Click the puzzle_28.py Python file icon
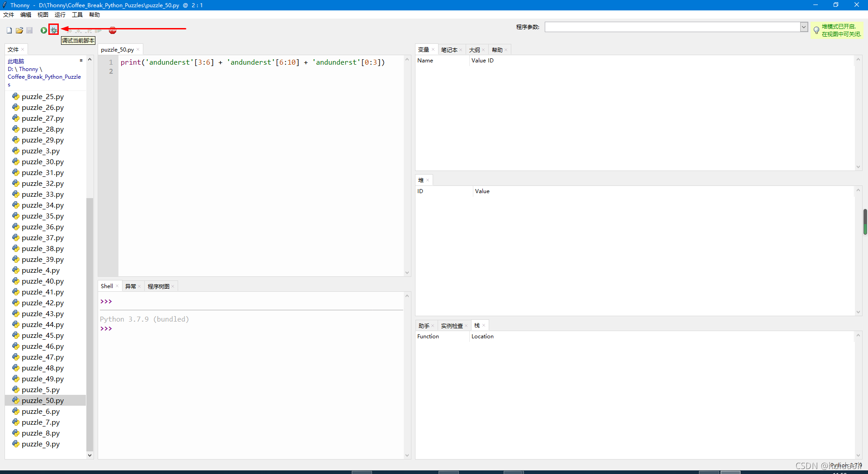 coord(16,129)
